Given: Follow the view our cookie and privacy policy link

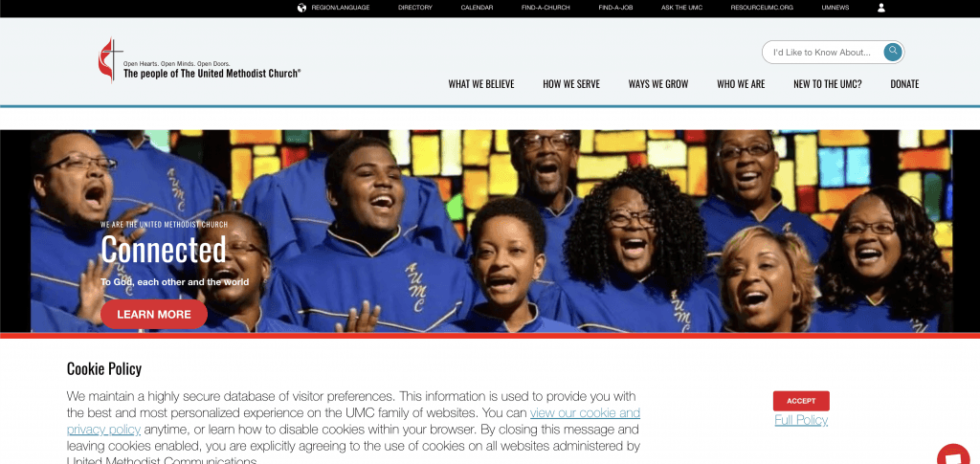Looking at the screenshot, I should tap(354, 421).
